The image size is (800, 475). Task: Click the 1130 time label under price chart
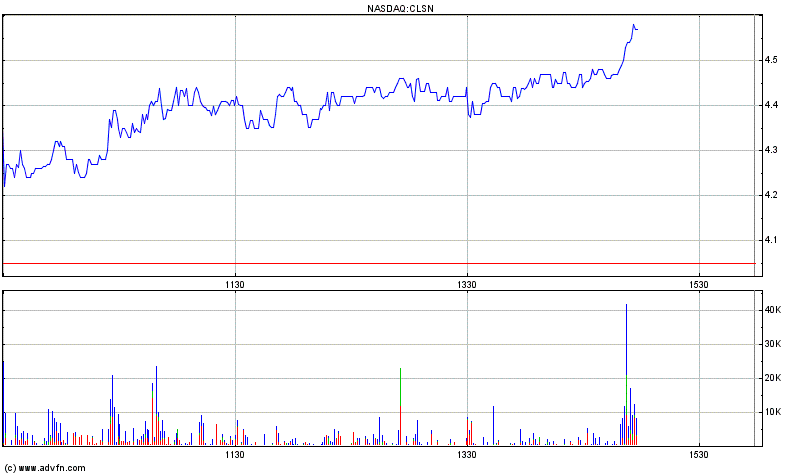[x=235, y=285]
